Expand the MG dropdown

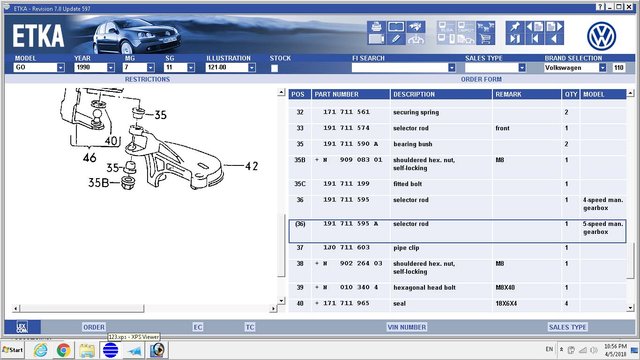pos(151,68)
